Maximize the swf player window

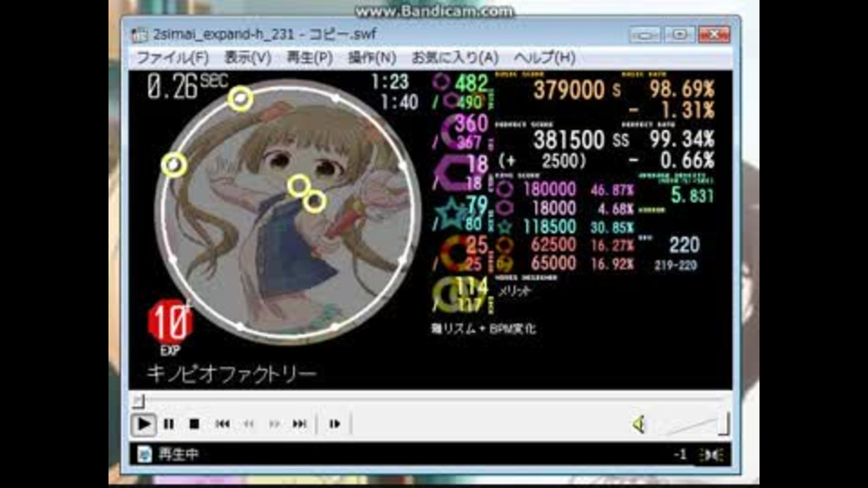pos(679,35)
